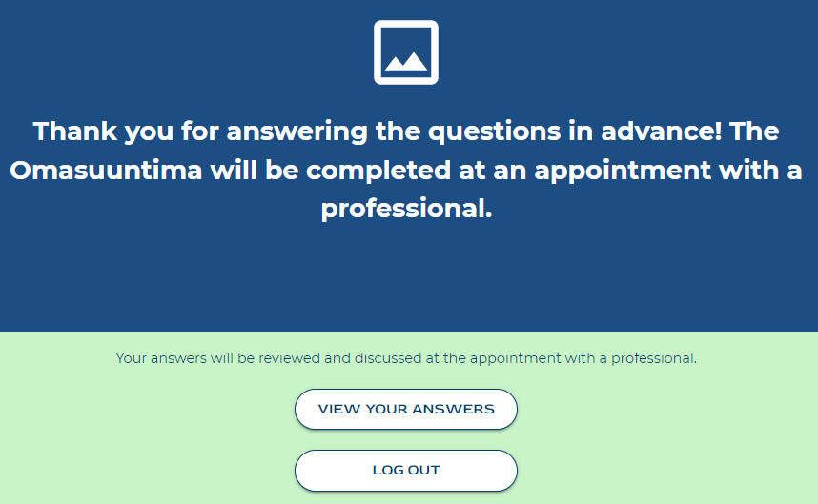Click the word "questions" in the heading

pos(494,131)
